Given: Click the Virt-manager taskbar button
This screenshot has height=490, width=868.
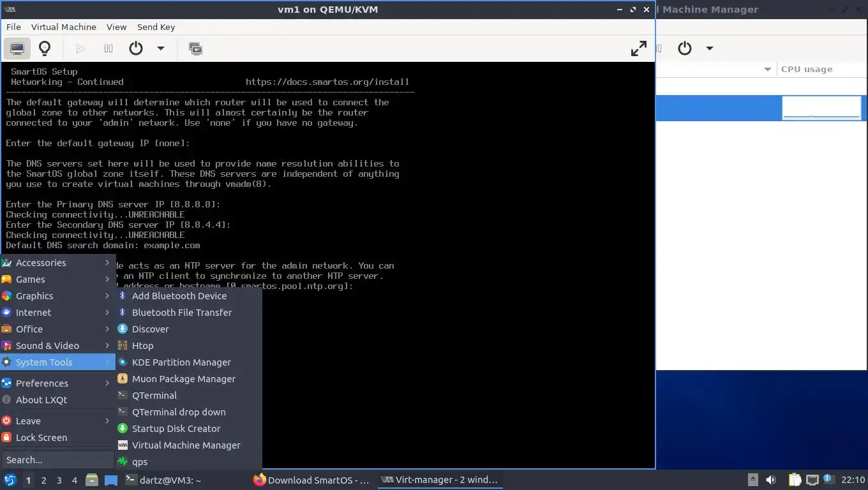Looking at the screenshot, I should (x=439, y=480).
